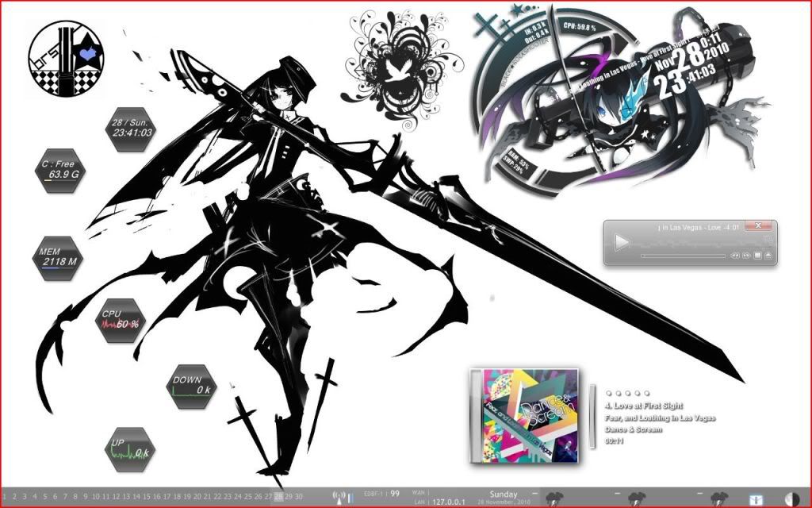
Task: Select day 1 in the calendar strip
Action: (x=4, y=497)
